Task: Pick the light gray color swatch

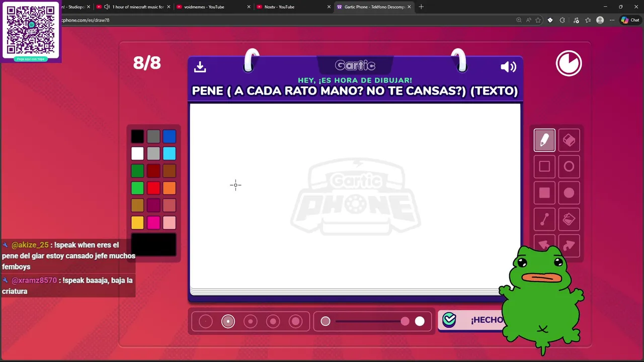Action: pos(153,153)
